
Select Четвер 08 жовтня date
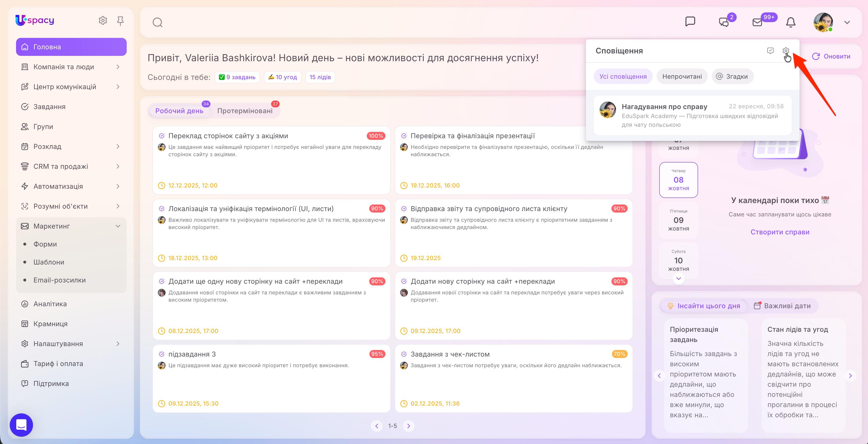coord(679,180)
